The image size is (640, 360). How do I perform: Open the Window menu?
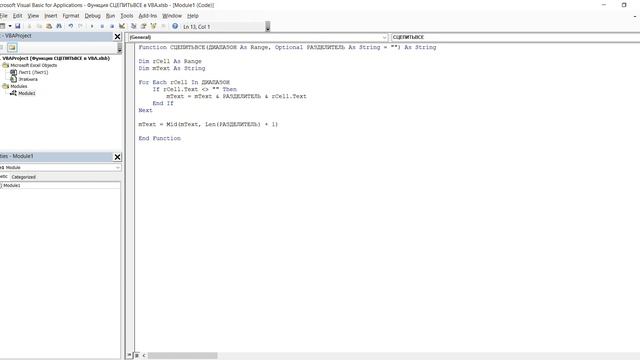click(172, 16)
